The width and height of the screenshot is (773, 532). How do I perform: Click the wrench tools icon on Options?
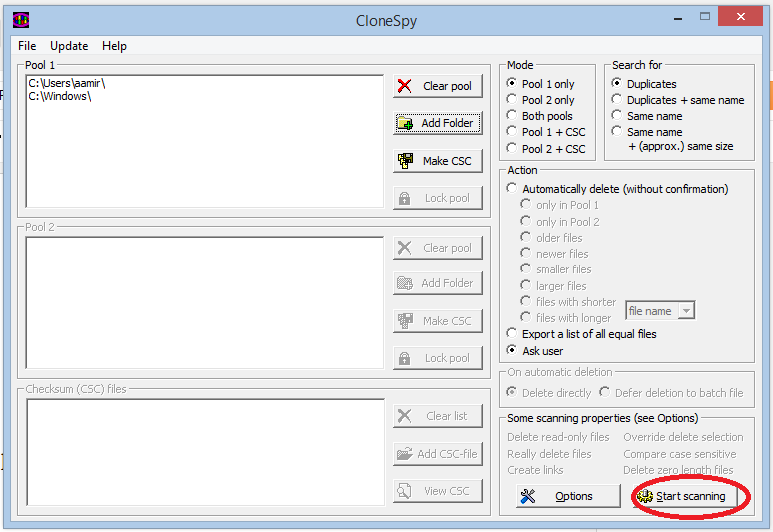click(528, 496)
